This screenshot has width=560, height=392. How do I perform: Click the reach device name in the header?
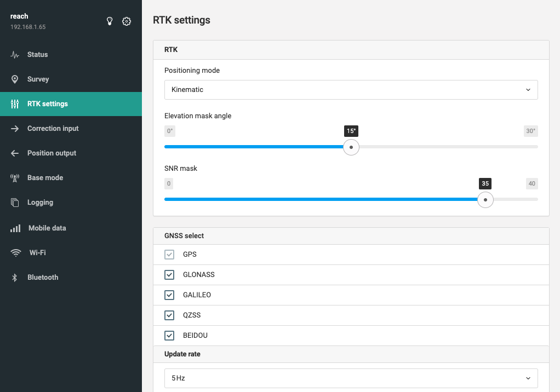coord(19,16)
